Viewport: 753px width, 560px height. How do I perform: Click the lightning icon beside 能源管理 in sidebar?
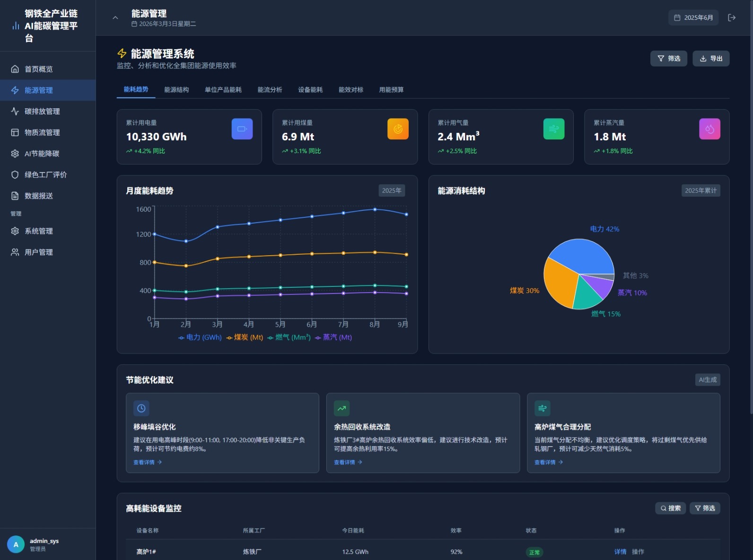click(15, 90)
